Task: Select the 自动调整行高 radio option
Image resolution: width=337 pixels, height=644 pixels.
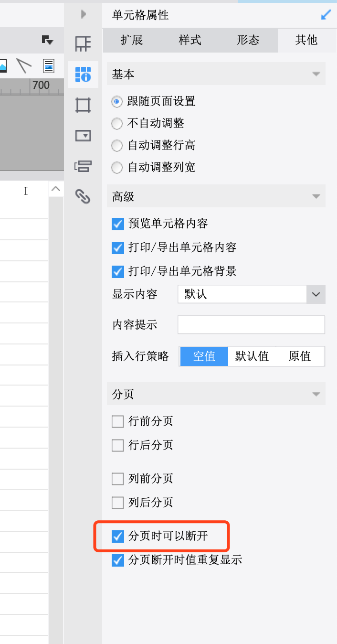Action: point(117,145)
